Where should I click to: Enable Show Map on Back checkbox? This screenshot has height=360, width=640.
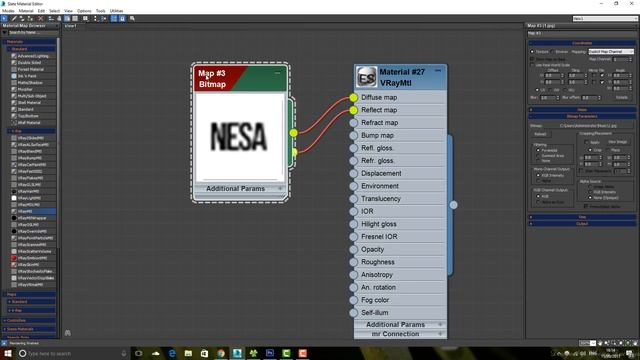point(532,59)
